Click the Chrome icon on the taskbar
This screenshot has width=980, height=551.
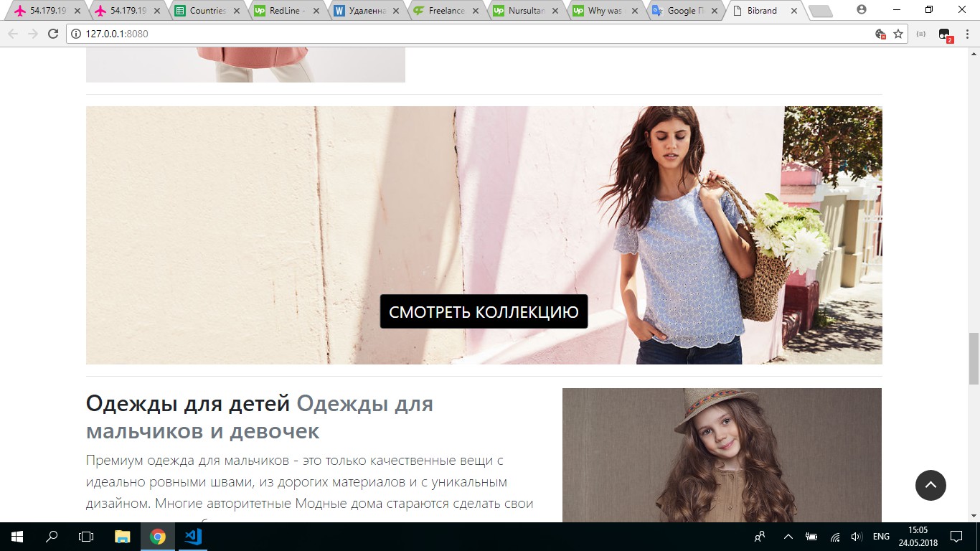tap(158, 537)
